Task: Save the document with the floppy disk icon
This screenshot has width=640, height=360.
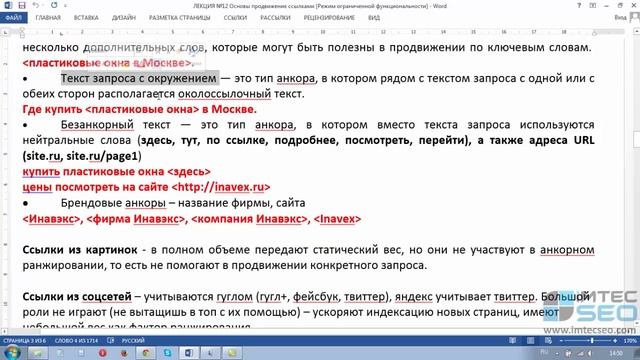Action: point(22,6)
